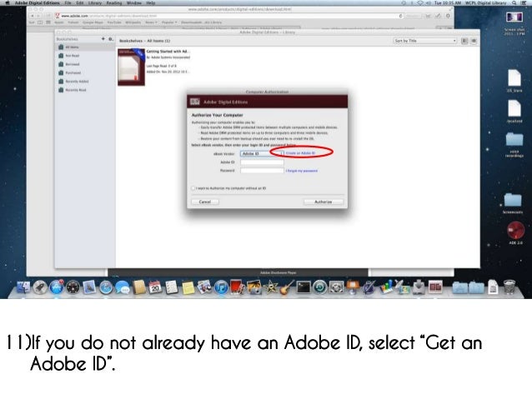Open Dashboard gauge icon in the Dock

coord(73,288)
